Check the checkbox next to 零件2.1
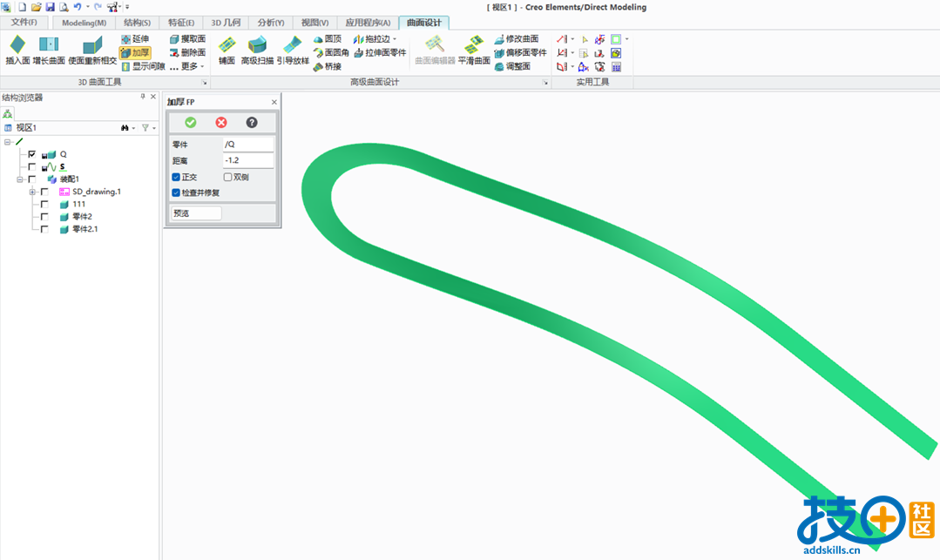This screenshot has height=560, width=940. tap(44, 229)
